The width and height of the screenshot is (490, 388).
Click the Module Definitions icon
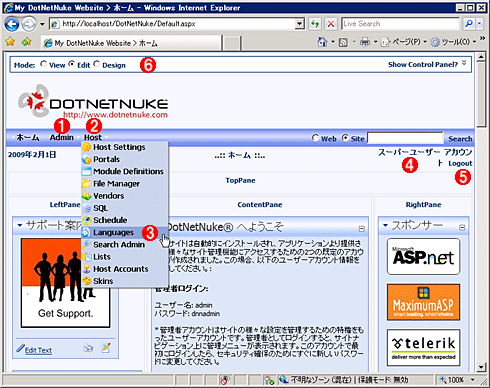tap(87, 171)
